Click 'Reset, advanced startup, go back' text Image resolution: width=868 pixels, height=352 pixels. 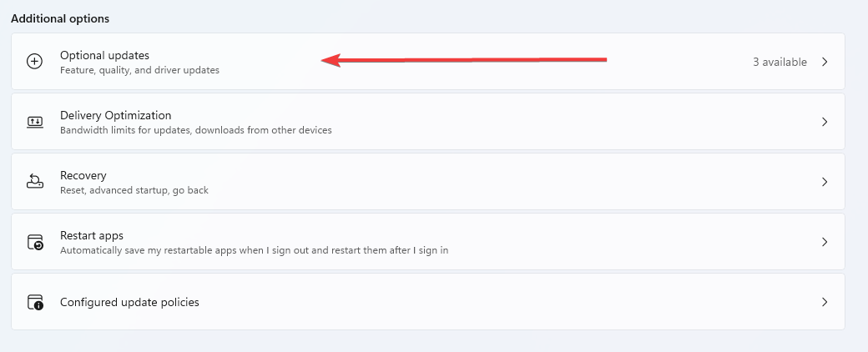(x=134, y=190)
